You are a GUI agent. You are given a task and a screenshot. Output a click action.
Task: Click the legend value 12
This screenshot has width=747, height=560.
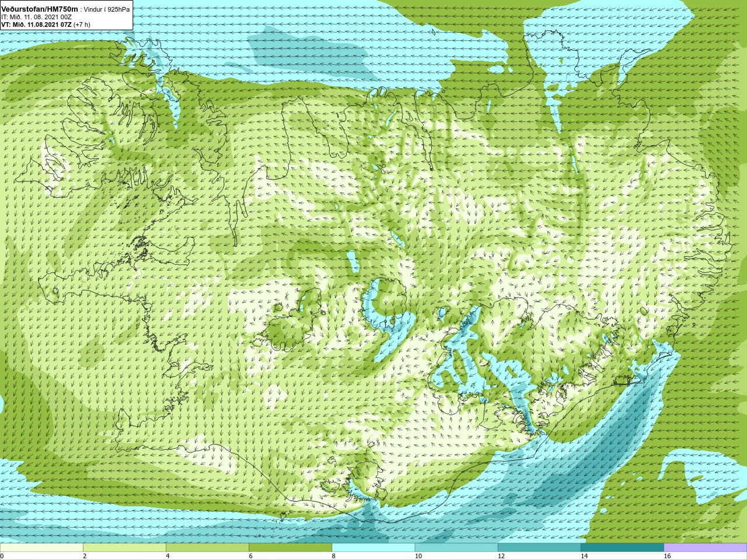click(x=501, y=556)
